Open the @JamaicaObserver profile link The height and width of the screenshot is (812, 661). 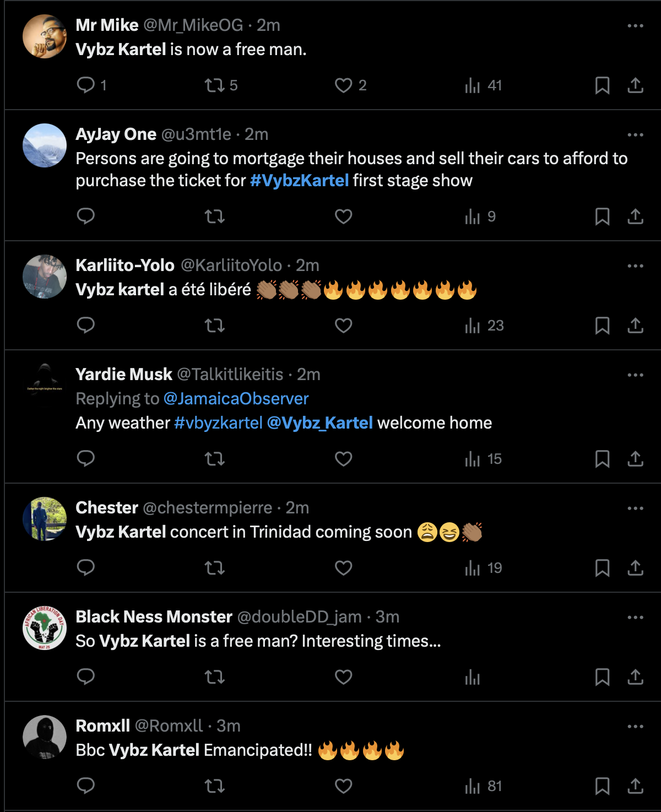pos(236,399)
